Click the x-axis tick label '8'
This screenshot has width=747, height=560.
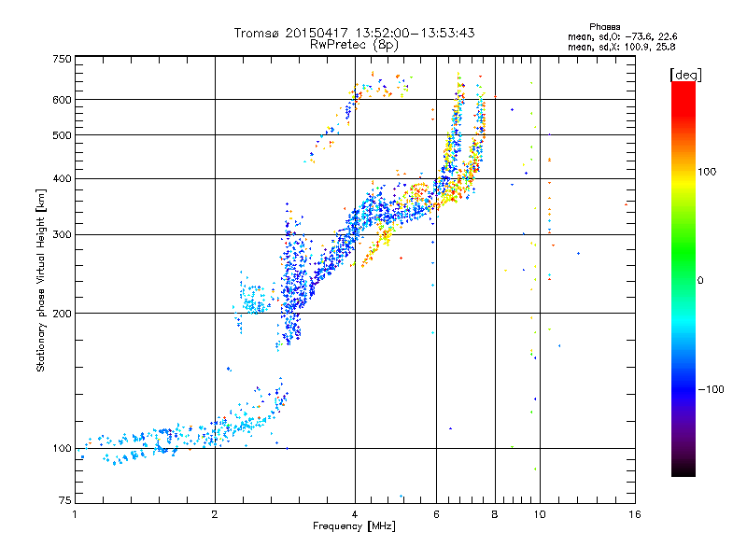(495, 514)
